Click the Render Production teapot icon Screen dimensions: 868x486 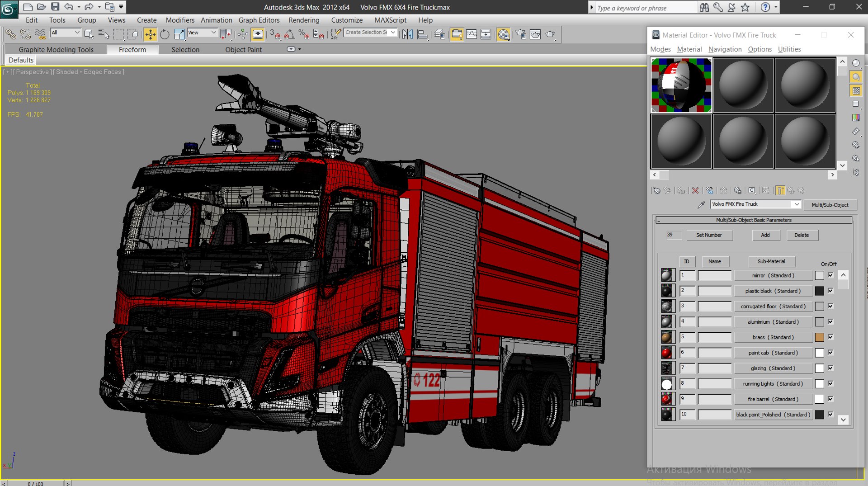[x=551, y=34]
